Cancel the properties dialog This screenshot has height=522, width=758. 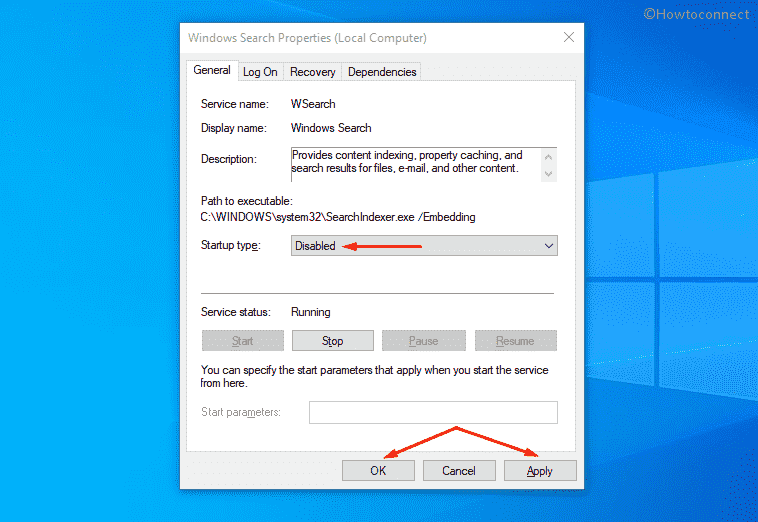click(x=459, y=471)
